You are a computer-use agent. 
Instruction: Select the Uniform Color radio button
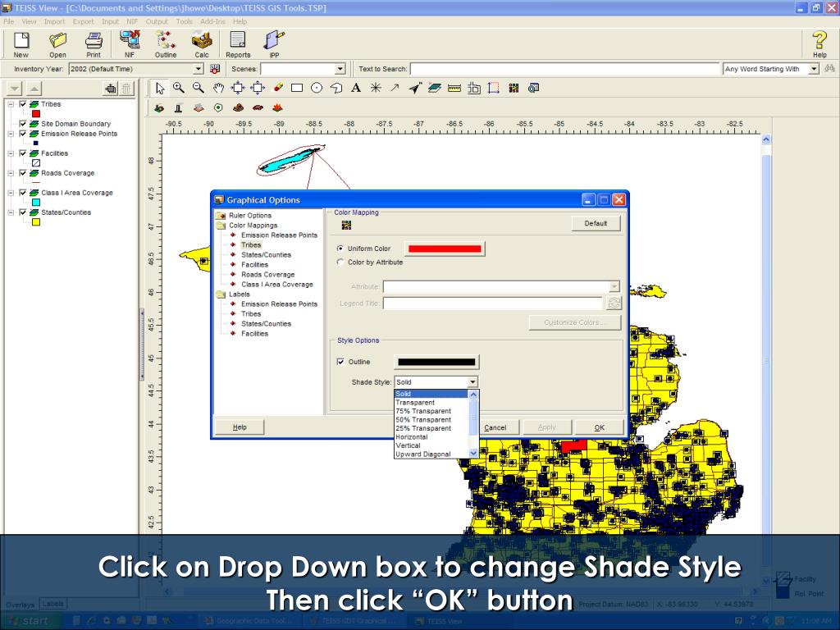pos(340,249)
